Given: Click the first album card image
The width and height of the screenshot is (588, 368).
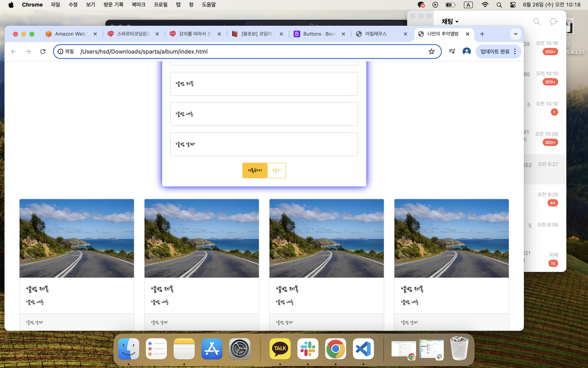Looking at the screenshot, I should [77, 238].
